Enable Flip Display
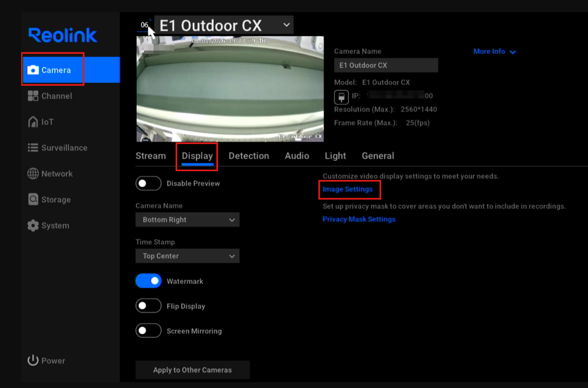Viewport: 588px width, 388px height. [x=148, y=306]
